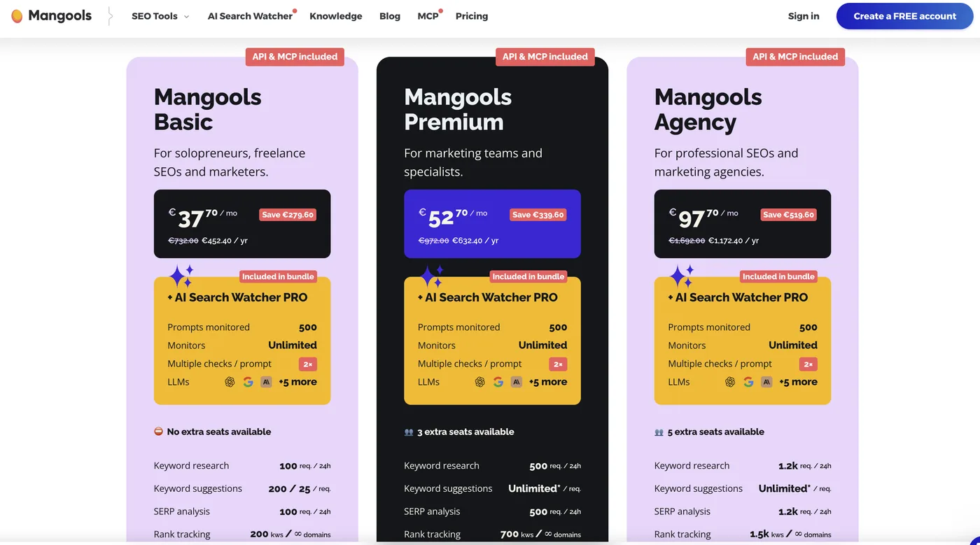
Task: Click the people icon beside 5 extra seats
Action: 659,432
